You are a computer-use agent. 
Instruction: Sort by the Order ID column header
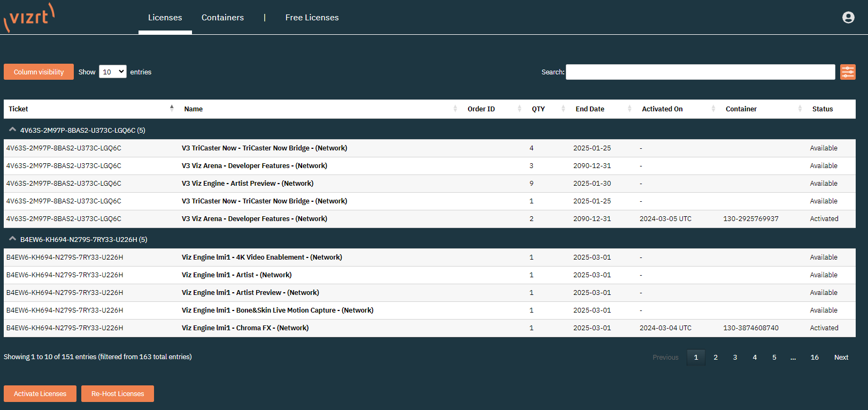point(481,109)
